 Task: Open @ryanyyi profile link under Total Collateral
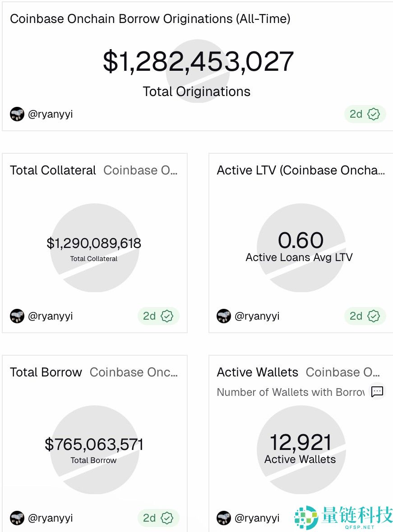[50, 316]
